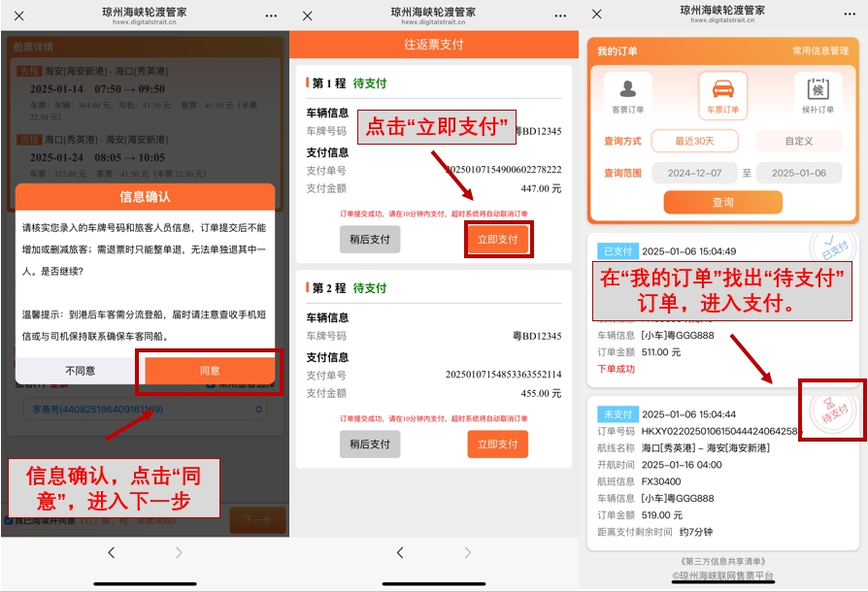Viewport: 868px width, 592px height.
Task: Tap the back chevron below 往返票支付 page
Action: click(400, 552)
